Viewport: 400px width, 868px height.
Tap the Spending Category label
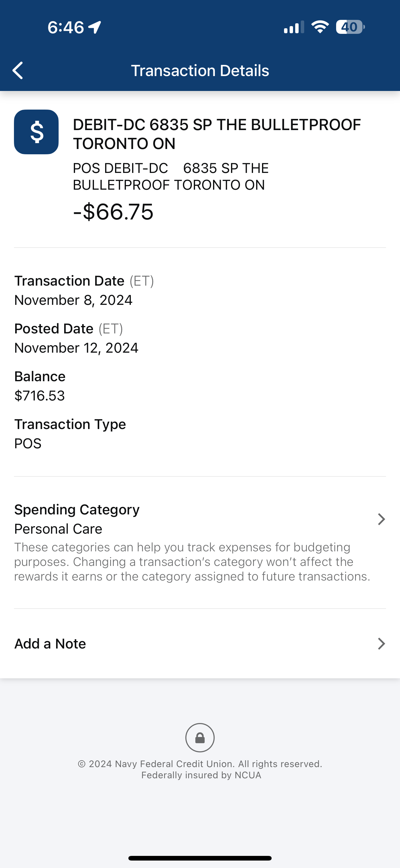pyautogui.click(x=77, y=509)
